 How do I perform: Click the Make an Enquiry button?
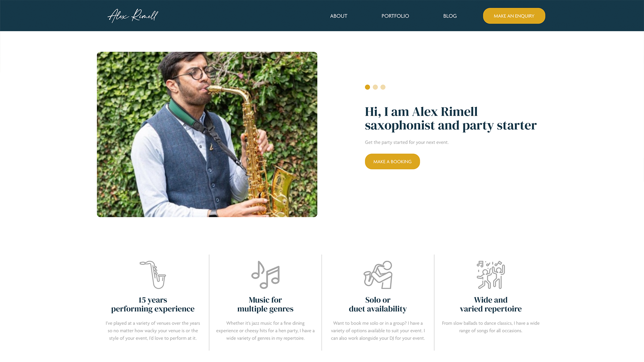[514, 16]
